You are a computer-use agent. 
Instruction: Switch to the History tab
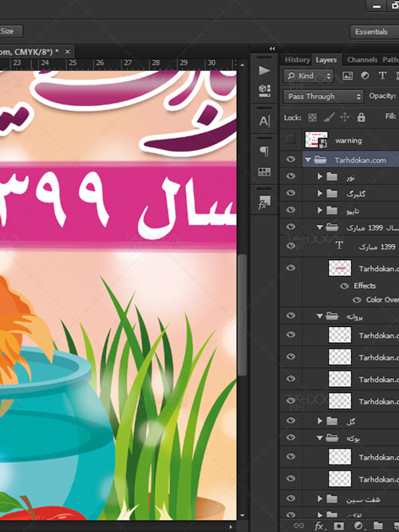(x=297, y=60)
